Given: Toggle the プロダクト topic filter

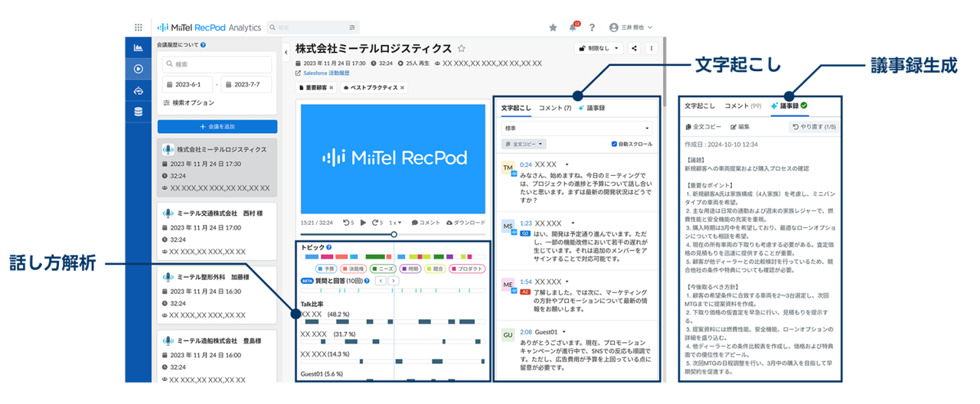Looking at the screenshot, I should pyautogui.click(x=468, y=269).
